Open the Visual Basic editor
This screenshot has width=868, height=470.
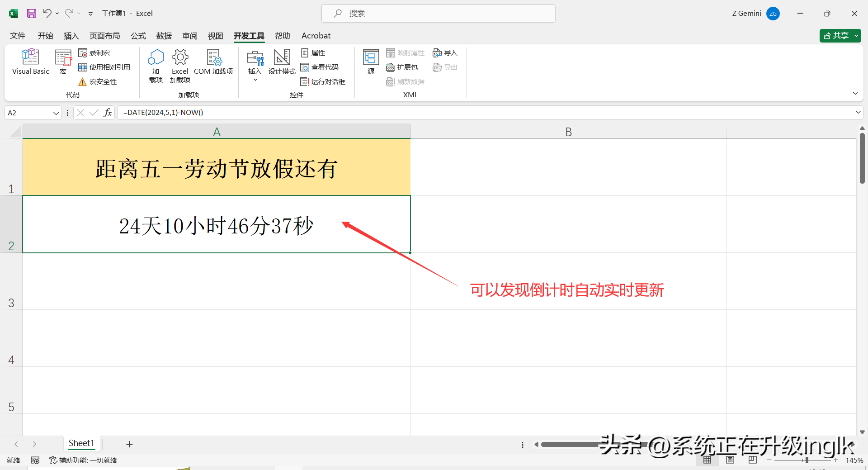coord(30,62)
